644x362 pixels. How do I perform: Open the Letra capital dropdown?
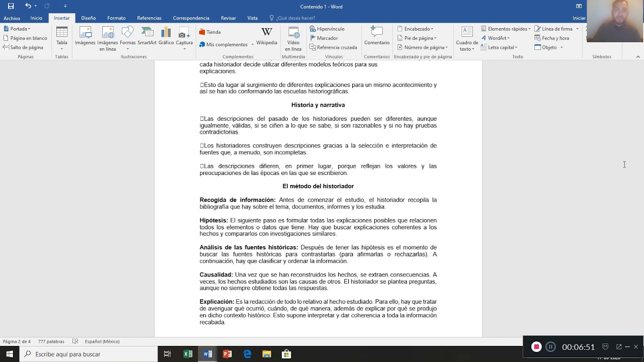point(499,47)
